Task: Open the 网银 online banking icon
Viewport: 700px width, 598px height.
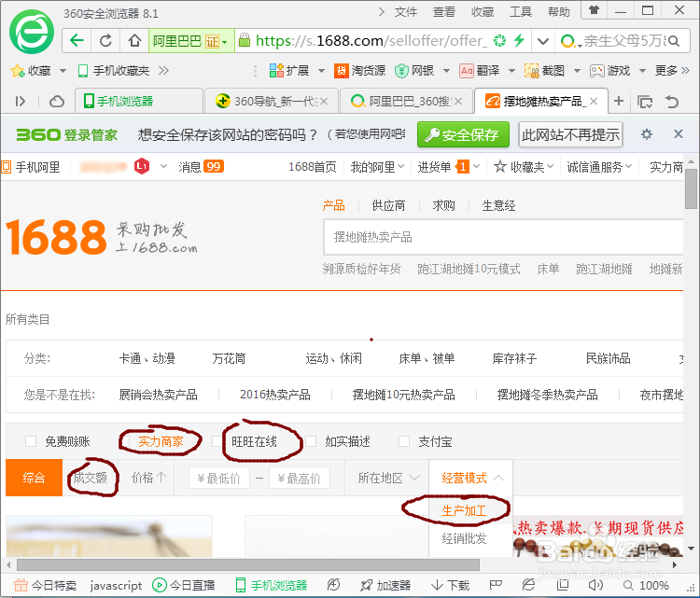Action: point(401,71)
